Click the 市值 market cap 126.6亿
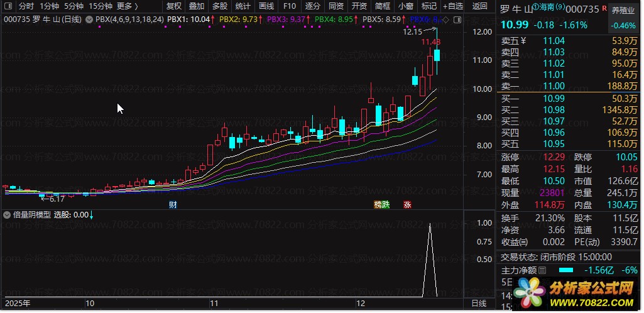This screenshot has width=644, height=313. coord(623,181)
